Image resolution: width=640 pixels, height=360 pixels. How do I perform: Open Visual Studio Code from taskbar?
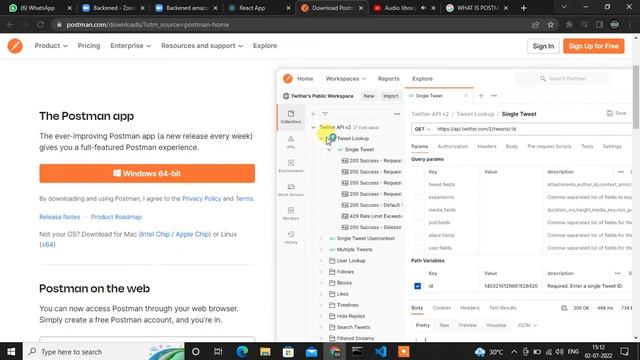381,351
